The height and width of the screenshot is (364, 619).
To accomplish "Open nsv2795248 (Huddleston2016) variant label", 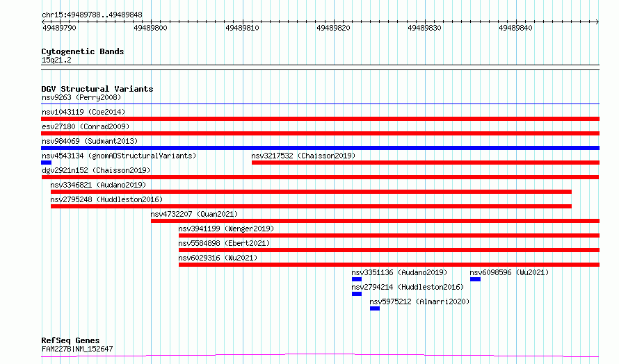I will coord(106,199).
